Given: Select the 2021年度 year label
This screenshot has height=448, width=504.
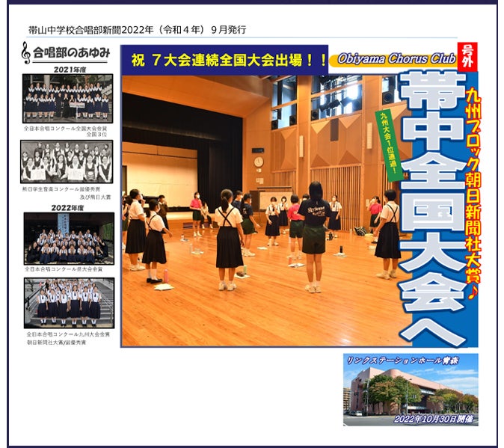Looking at the screenshot, I should 67,69.
